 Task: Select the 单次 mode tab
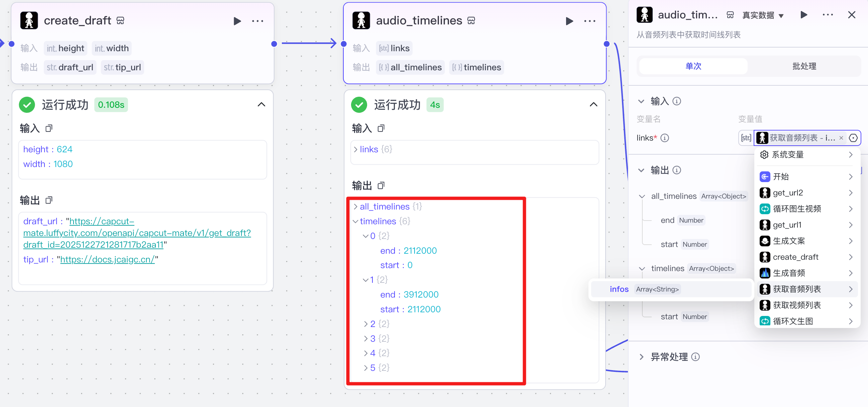tap(693, 66)
